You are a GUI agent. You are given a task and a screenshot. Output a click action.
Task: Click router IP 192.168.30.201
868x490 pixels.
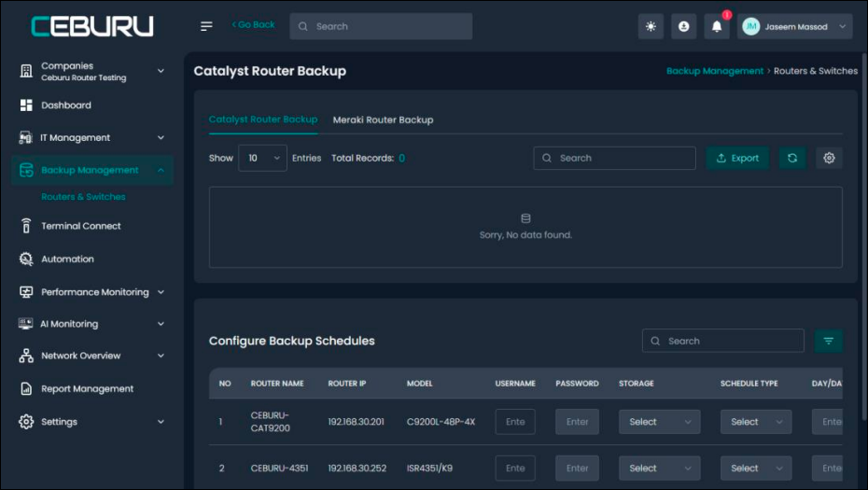[x=357, y=422]
